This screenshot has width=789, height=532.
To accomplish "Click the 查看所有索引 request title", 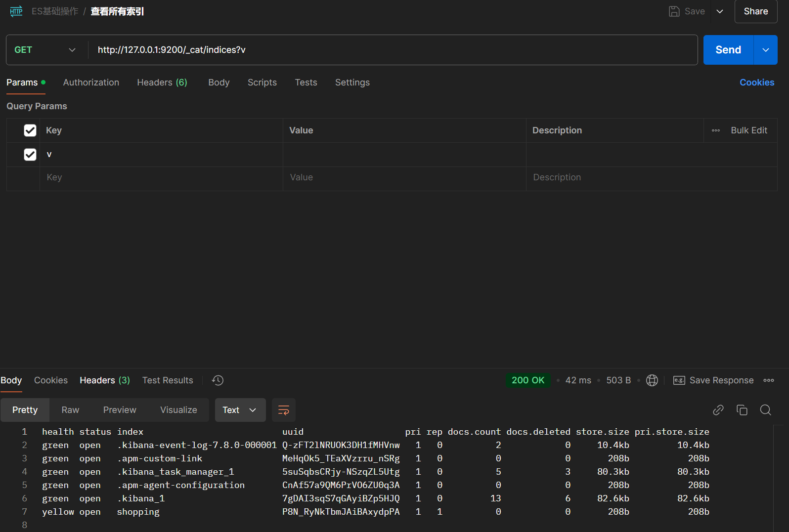I will (x=117, y=11).
